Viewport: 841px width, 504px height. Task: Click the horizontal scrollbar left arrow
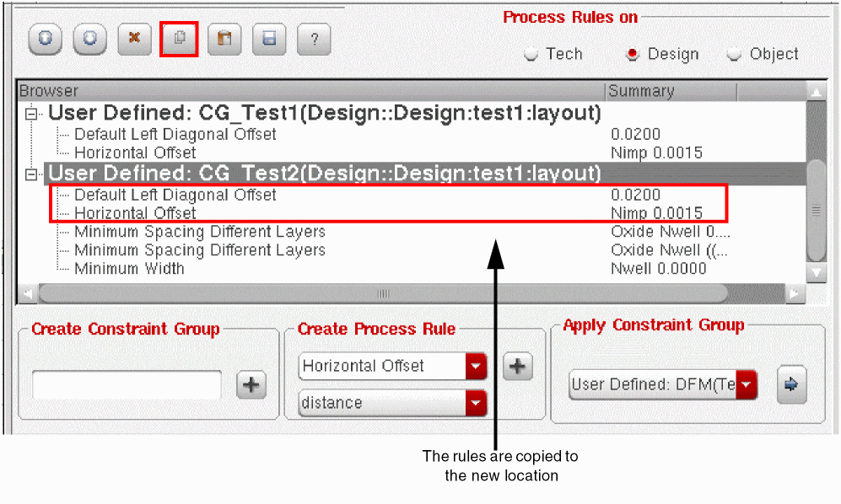pos(27,294)
